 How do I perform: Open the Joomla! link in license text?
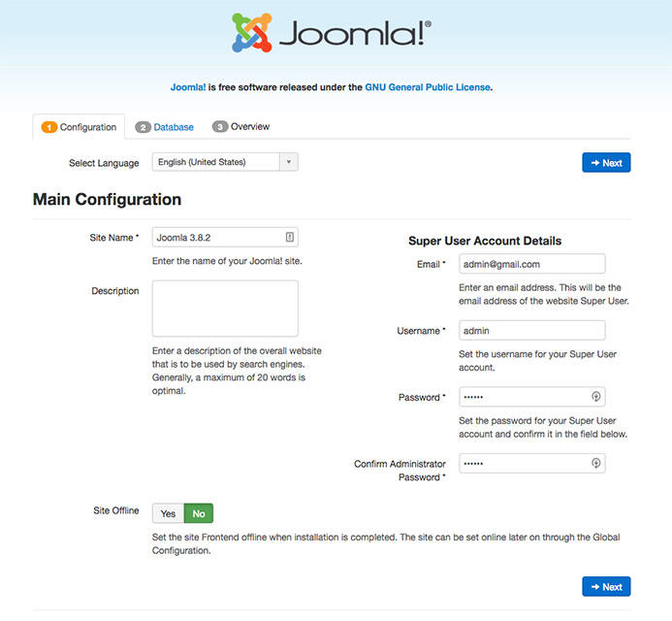coord(187,87)
